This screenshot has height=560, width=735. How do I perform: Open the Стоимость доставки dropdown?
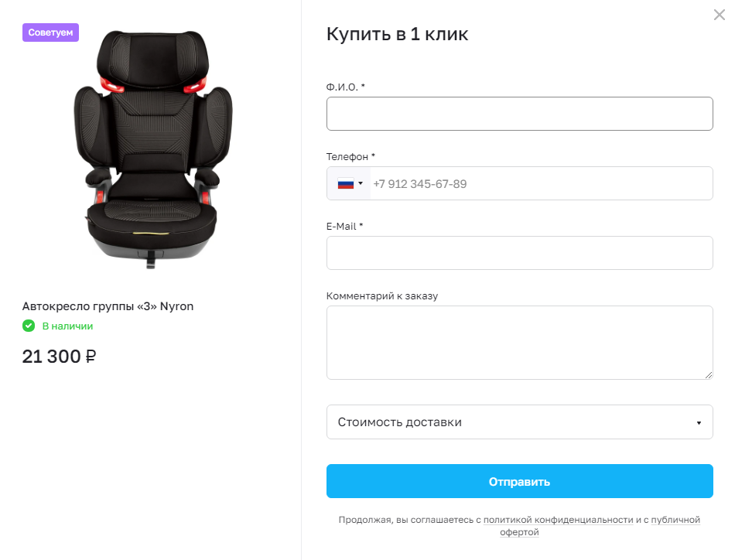point(519,422)
